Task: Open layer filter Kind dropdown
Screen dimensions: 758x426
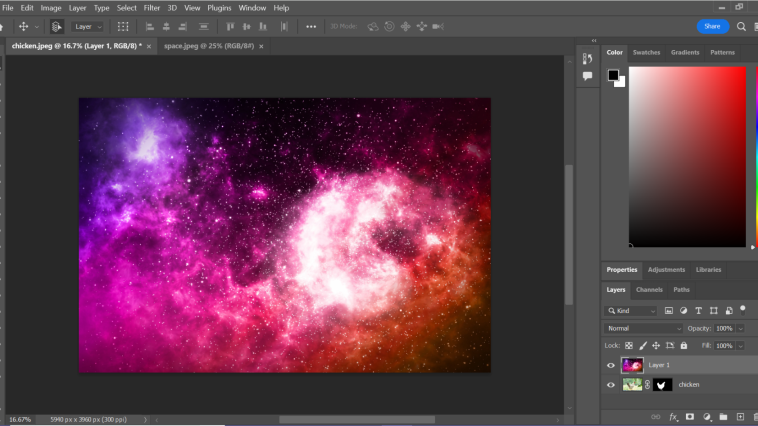Action: [630, 311]
